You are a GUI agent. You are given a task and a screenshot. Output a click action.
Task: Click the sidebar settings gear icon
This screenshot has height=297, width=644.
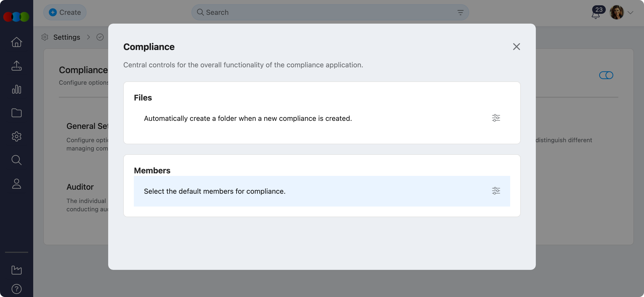[17, 136]
